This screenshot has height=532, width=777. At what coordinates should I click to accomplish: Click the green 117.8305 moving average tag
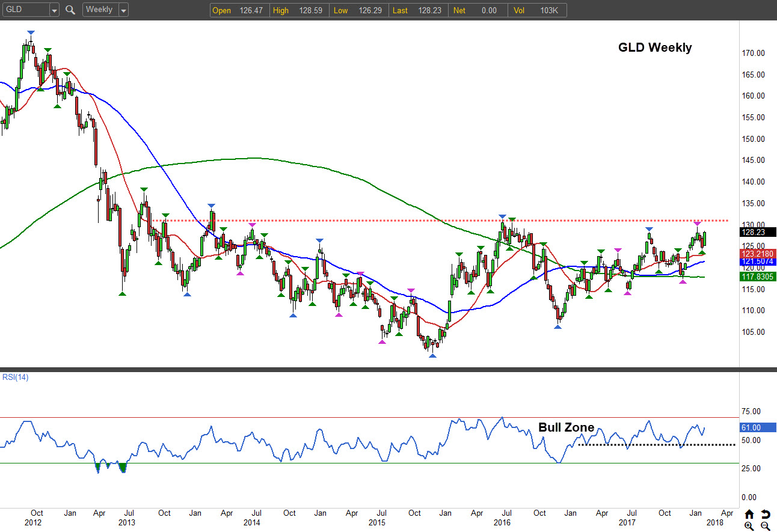pos(755,277)
